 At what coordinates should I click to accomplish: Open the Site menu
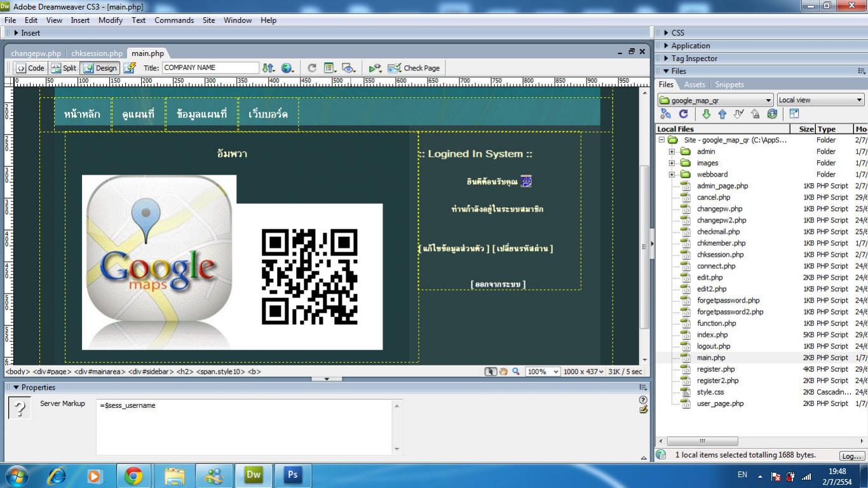point(209,20)
